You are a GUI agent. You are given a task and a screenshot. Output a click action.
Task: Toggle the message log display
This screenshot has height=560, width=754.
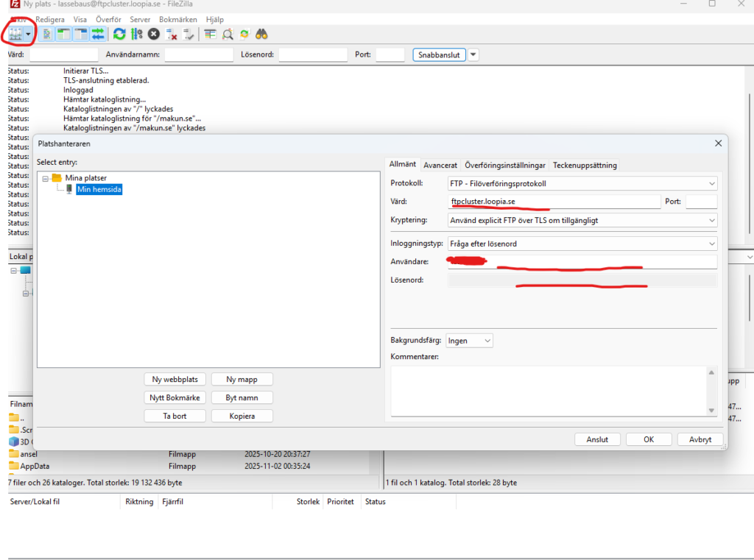pos(47,34)
